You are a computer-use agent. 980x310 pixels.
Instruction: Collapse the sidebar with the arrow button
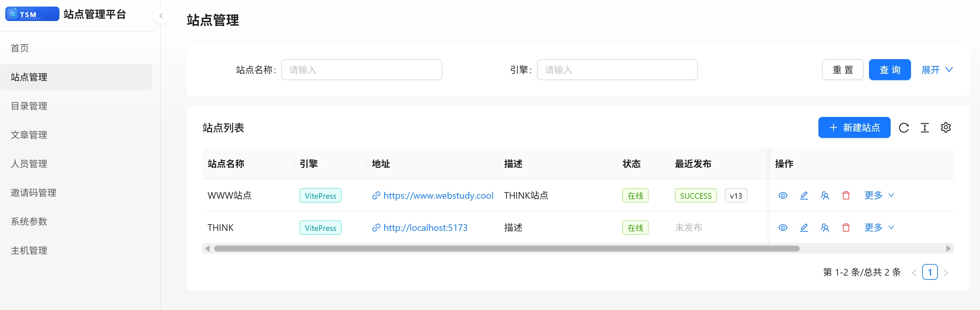[161, 15]
